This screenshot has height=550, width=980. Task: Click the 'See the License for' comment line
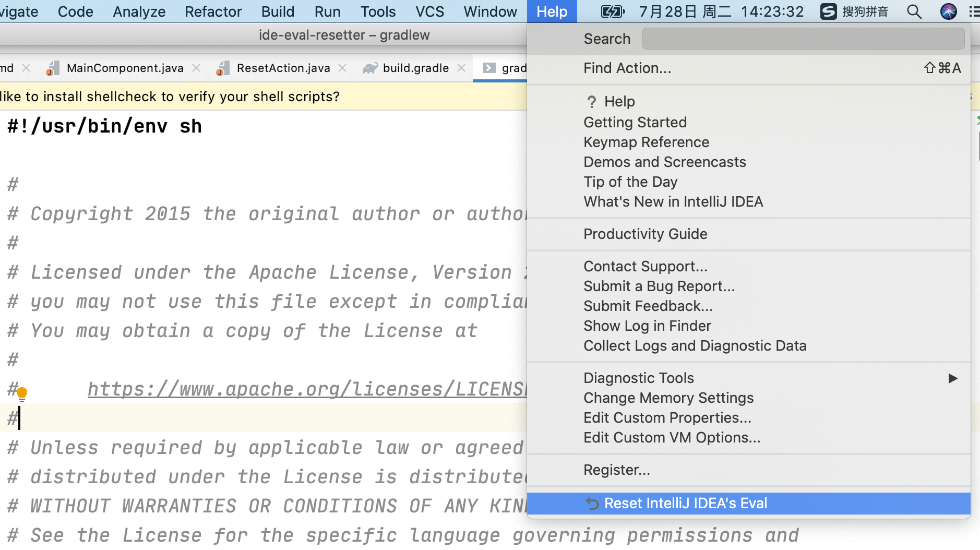(x=403, y=535)
